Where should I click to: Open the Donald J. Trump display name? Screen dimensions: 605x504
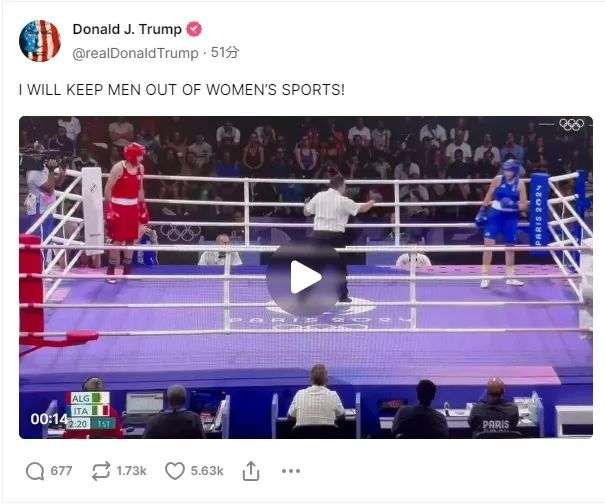[x=127, y=29]
